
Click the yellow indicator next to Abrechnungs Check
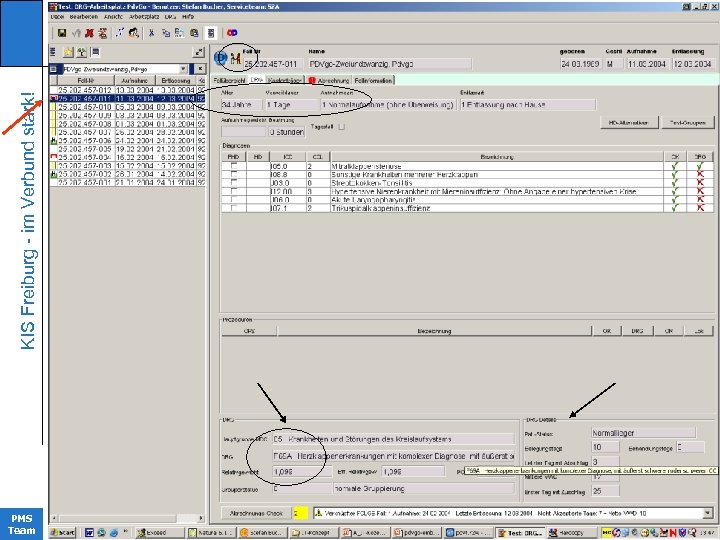300,513
